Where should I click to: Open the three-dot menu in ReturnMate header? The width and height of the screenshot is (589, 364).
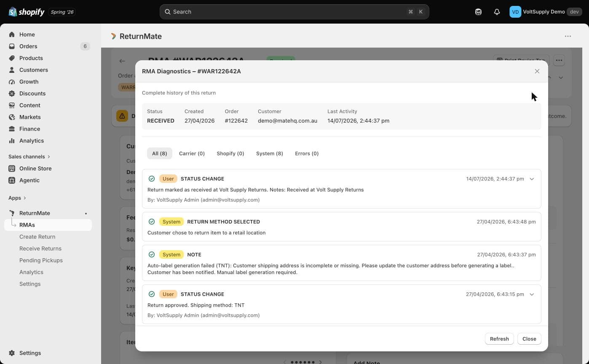click(x=568, y=36)
